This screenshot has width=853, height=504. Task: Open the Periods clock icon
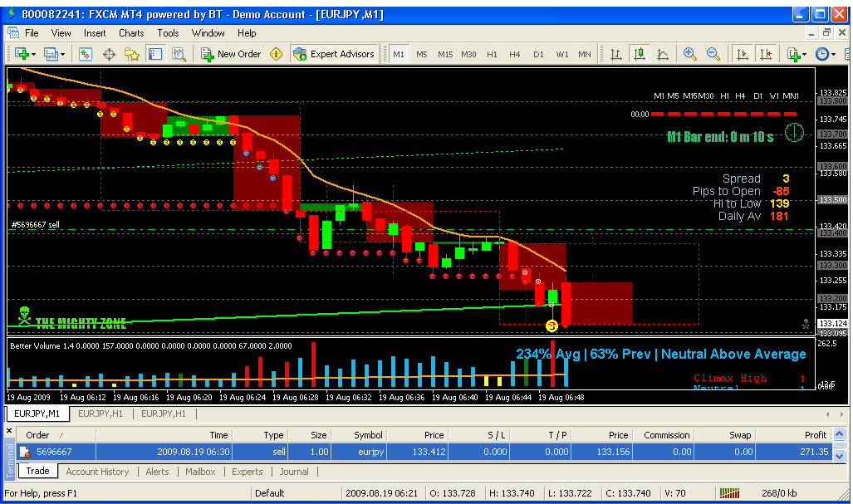tap(822, 54)
